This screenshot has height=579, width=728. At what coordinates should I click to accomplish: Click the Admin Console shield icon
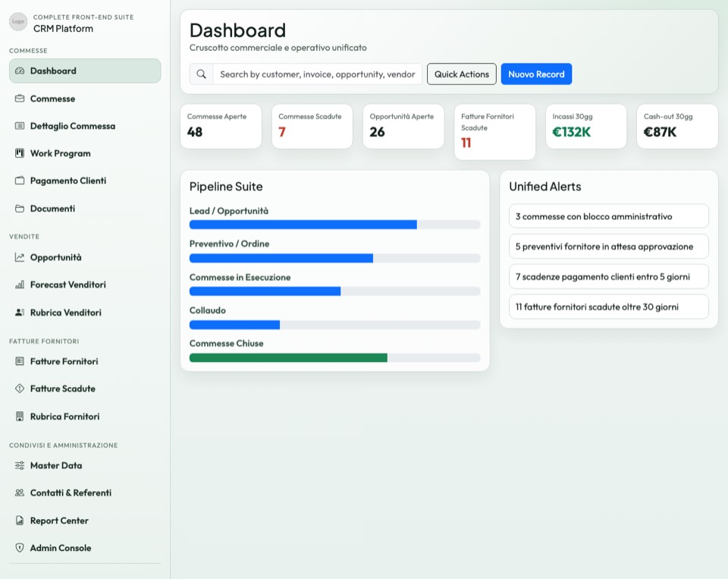(20, 548)
